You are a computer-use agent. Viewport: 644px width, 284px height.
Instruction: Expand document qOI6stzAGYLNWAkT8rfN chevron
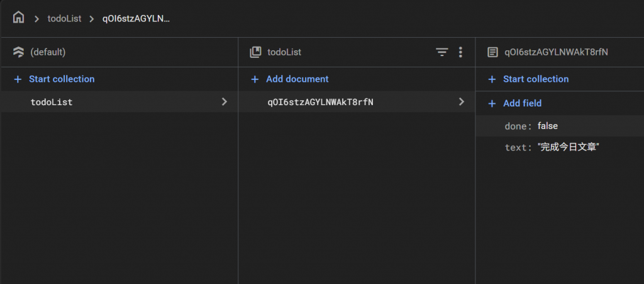pos(462,101)
